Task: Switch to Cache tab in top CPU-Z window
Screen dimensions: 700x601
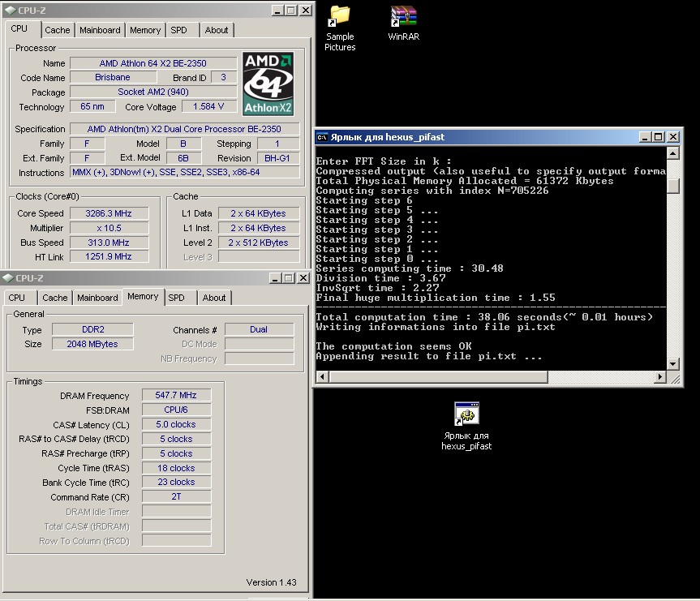Action: tap(58, 30)
